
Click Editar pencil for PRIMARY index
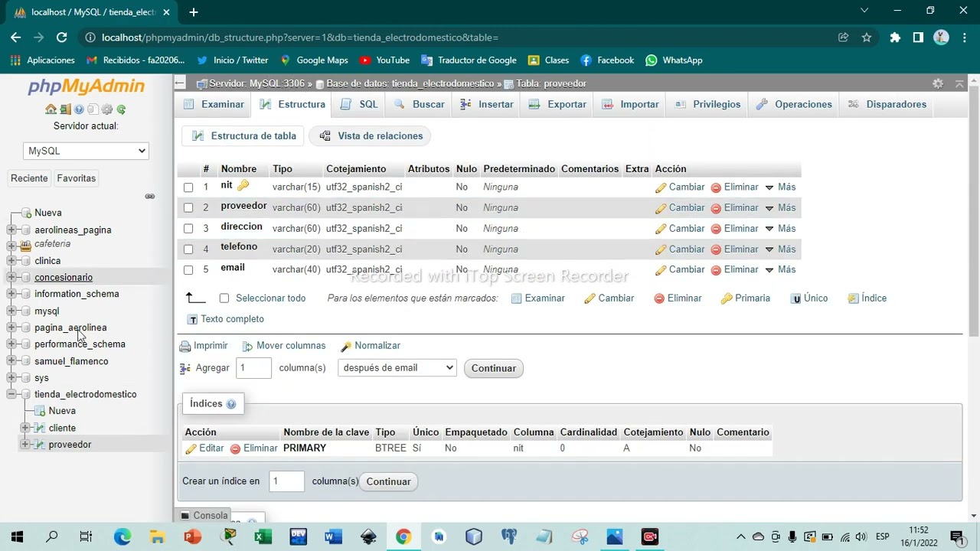pos(191,449)
